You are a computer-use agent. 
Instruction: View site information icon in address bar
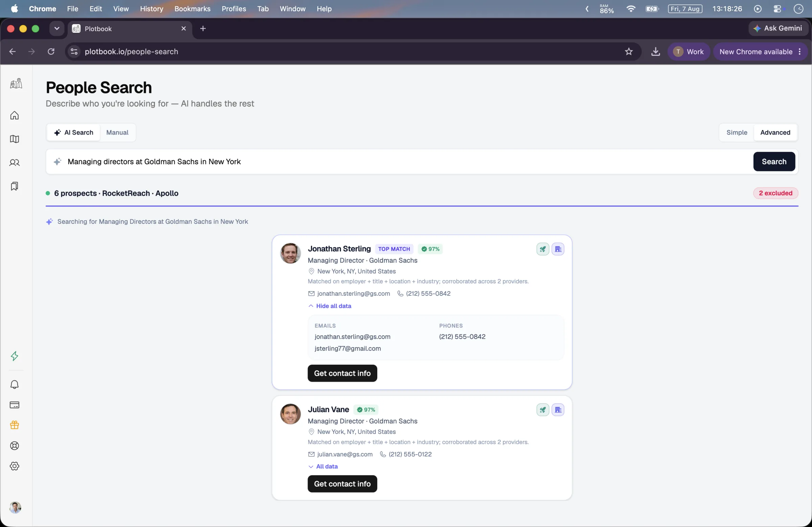[74, 51]
